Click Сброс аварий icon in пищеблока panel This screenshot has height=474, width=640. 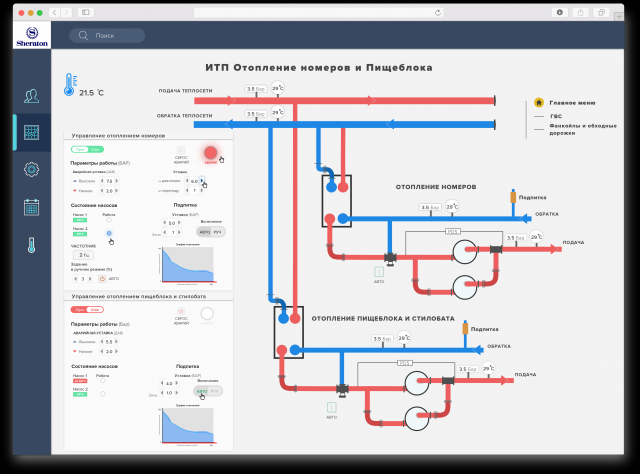181,311
